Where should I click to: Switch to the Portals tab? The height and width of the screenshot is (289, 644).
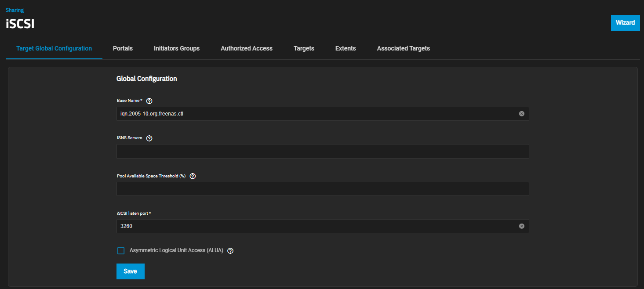(123, 48)
